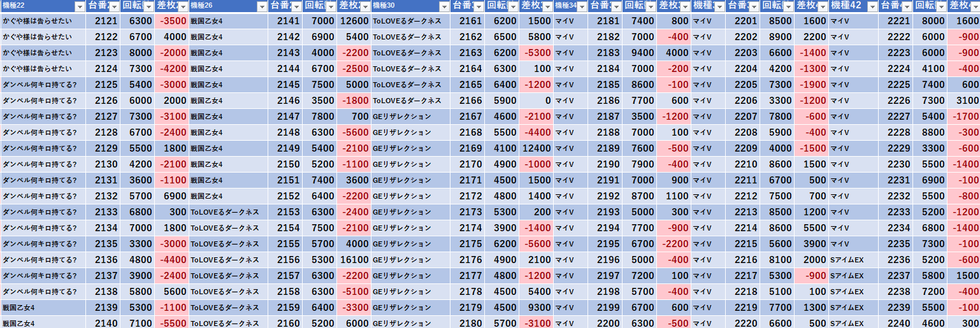Select the かぐや様は告らせたい cell beside 2121
Viewport: 980px width, 328px height.
click(43, 21)
